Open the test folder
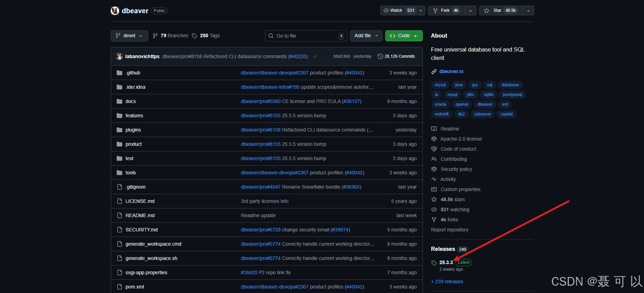The width and height of the screenshot is (644, 293). [130, 158]
